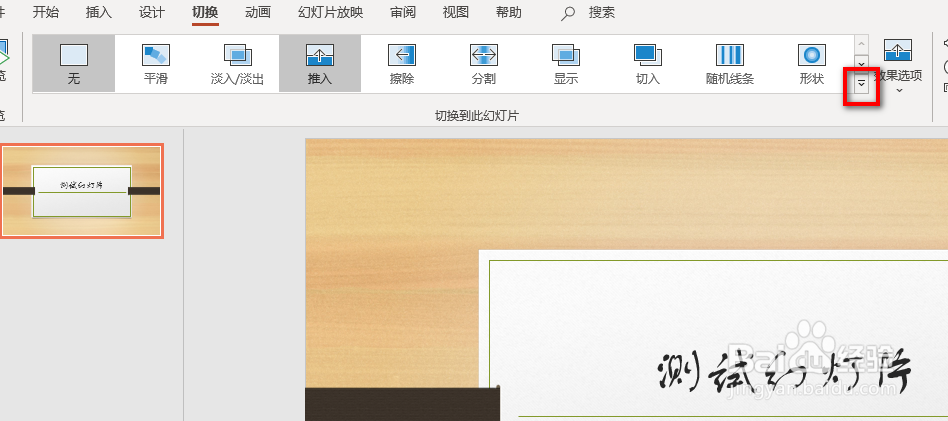Apply the 淡入/淡出 transition
The height and width of the screenshot is (421, 948).
(238, 64)
